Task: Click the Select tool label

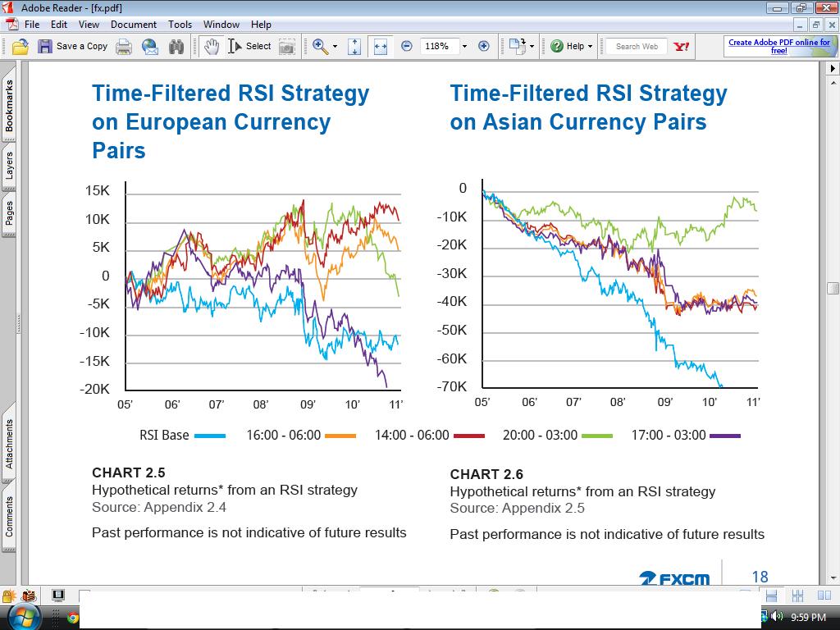Action: click(258, 47)
